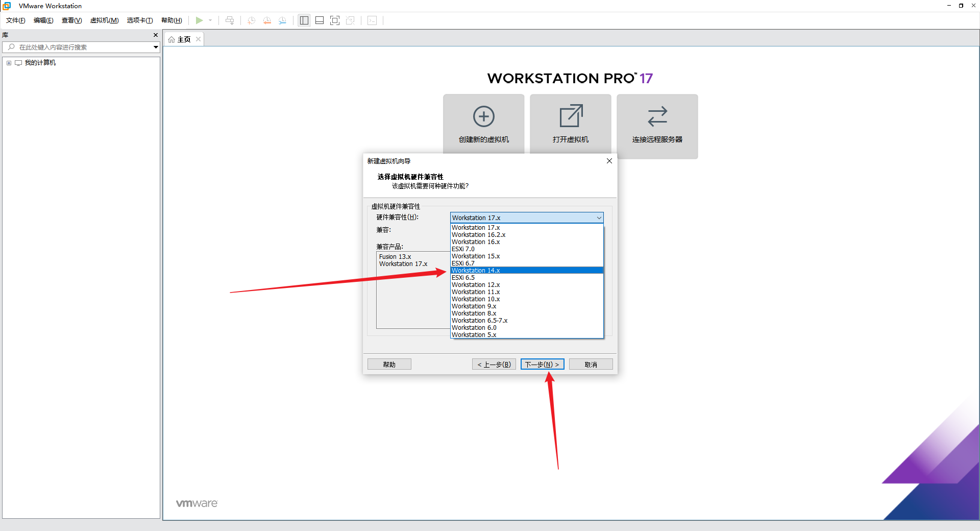Close the 库 library panel
This screenshot has width=980, height=531.
(156, 35)
